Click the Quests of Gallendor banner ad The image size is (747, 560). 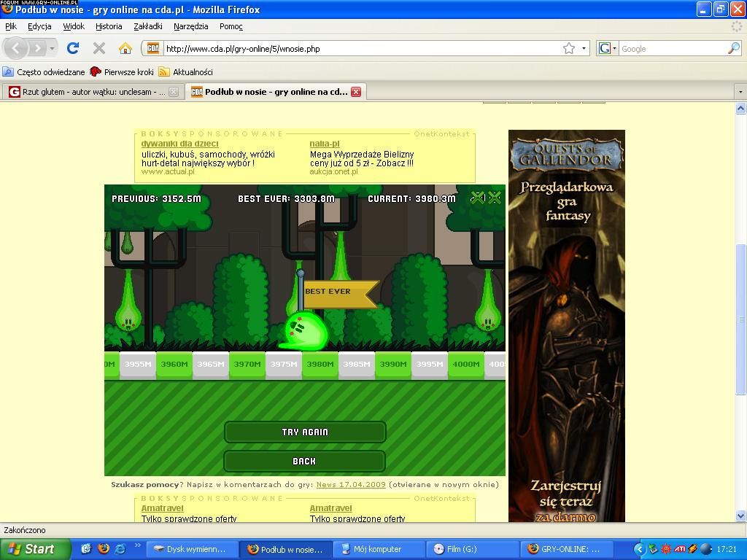566,326
